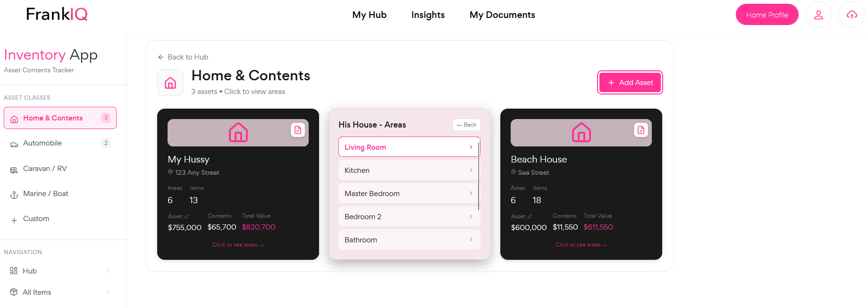The width and height of the screenshot is (868, 308).
Task: Click the Home & Contents header house icon
Action: (170, 83)
